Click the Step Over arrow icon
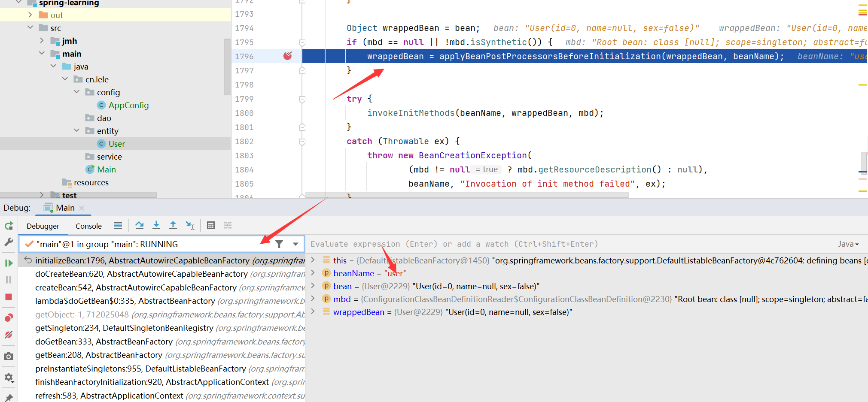Image resolution: width=868 pixels, height=402 pixels. [139, 225]
